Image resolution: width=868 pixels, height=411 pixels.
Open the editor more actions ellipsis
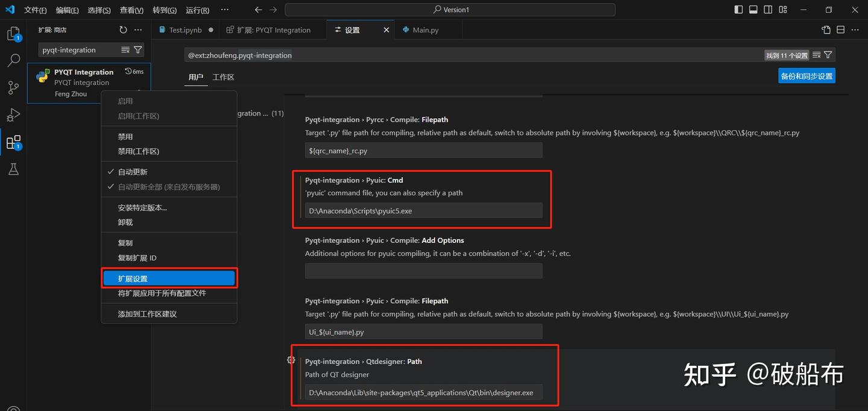(x=855, y=30)
